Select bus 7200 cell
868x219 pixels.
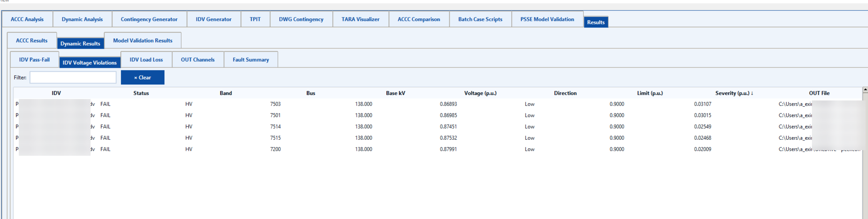pos(276,149)
